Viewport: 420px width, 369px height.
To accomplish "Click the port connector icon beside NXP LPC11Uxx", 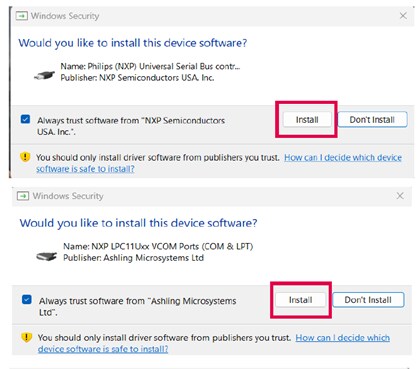I will [47, 256].
